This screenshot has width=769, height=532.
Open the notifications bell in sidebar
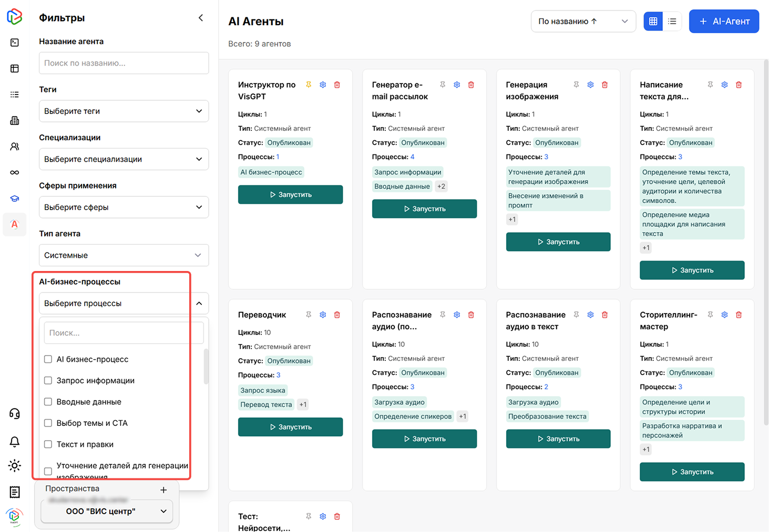coord(15,441)
